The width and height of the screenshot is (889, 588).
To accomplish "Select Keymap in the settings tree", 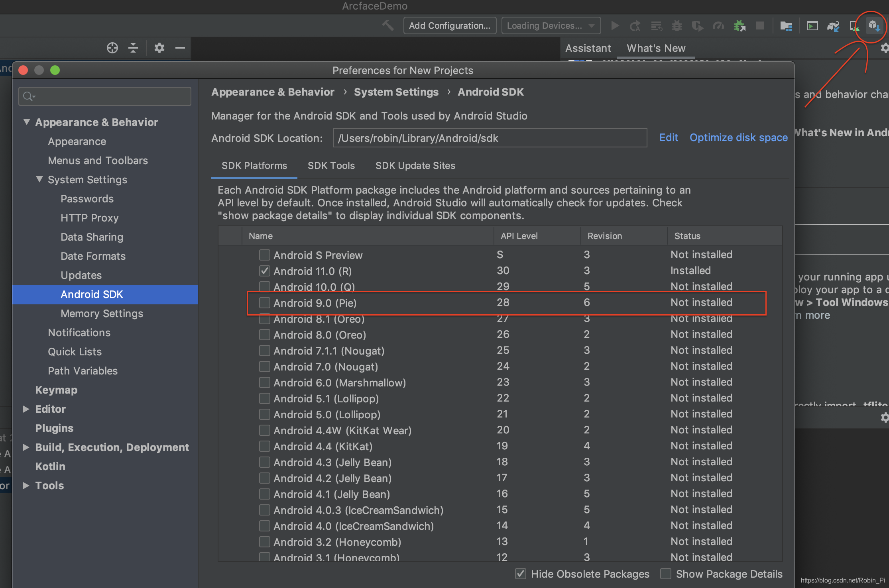I will pos(56,390).
